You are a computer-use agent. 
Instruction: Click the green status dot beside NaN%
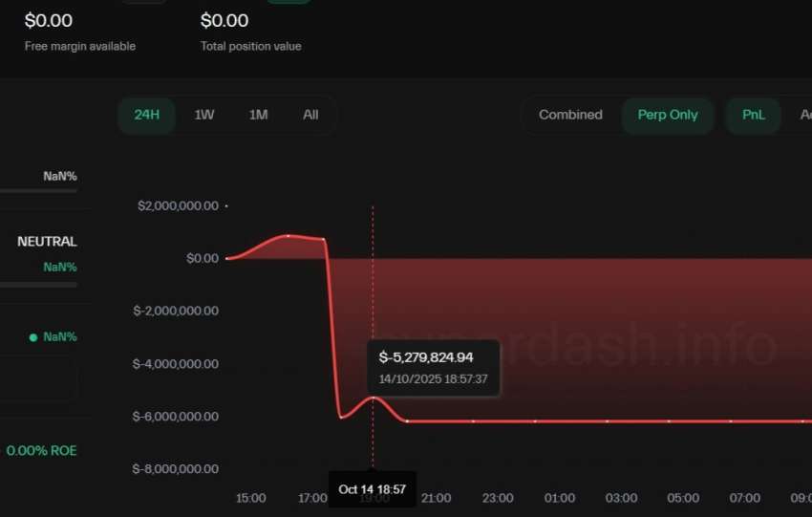[33, 337]
